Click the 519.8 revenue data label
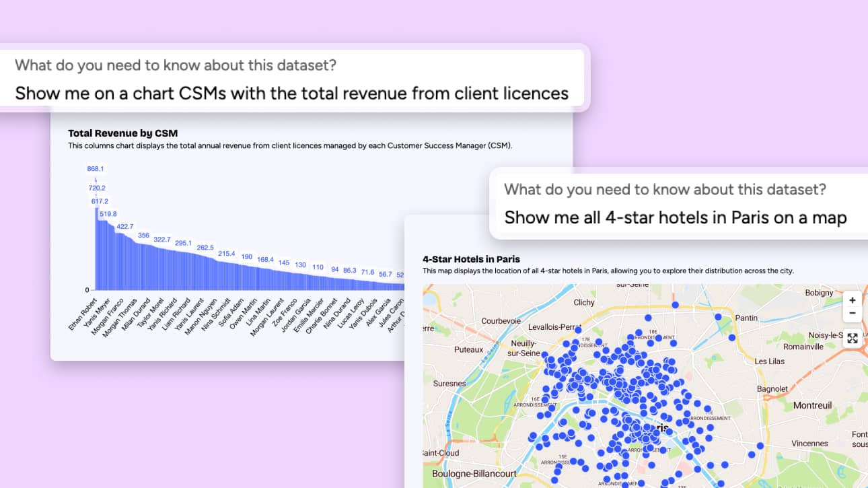The image size is (868, 488). (108, 214)
